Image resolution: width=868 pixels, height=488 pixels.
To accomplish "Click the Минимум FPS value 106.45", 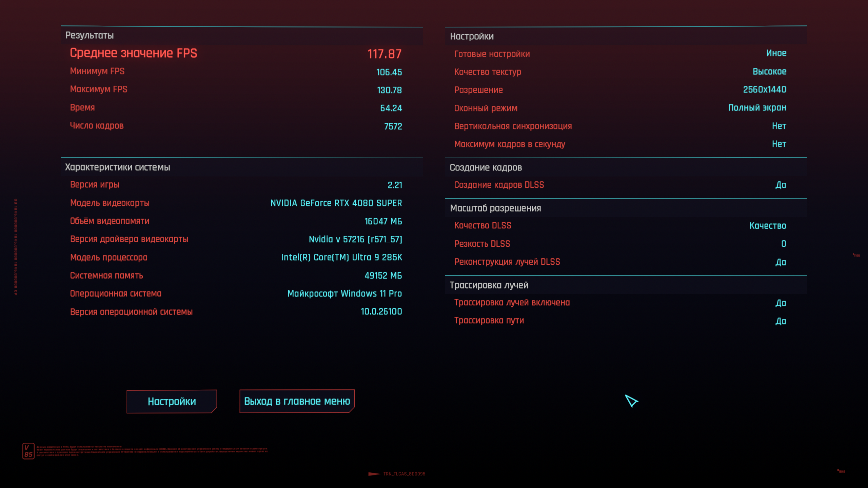I will (389, 72).
